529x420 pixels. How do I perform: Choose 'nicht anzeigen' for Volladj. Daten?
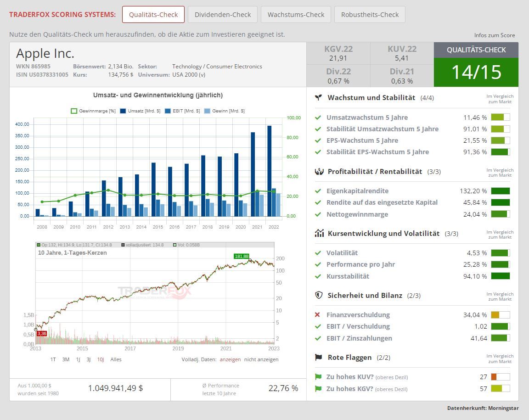[x=261, y=359]
